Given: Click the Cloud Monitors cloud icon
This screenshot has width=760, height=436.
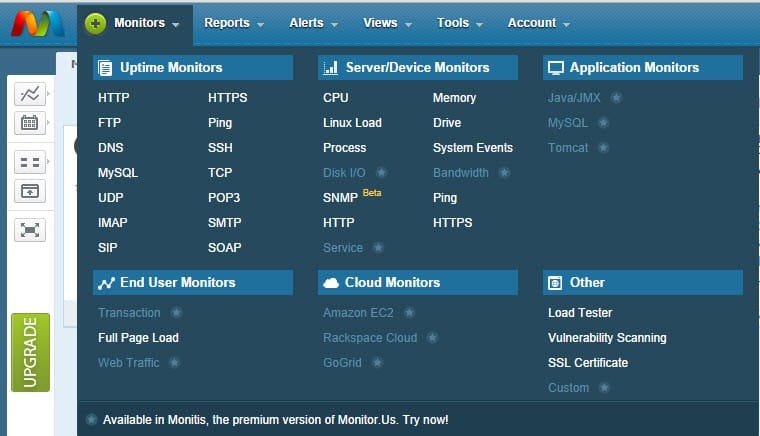Looking at the screenshot, I should pyautogui.click(x=331, y=283).
